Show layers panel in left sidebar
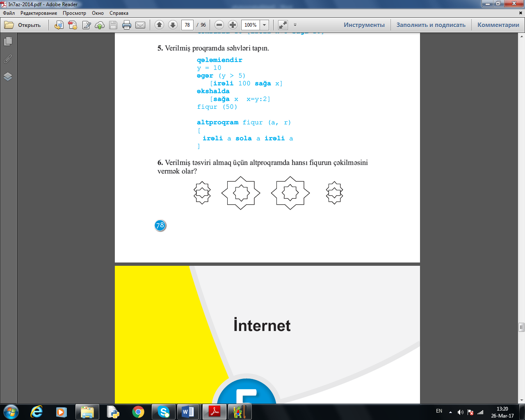Viewport: 525px width, 420px height. tap(8, 77)
